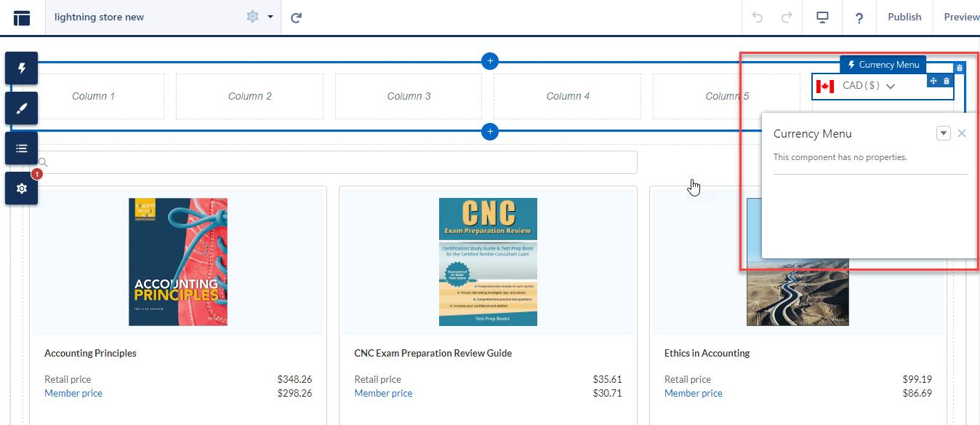Open the Currency Menu panel dropdown arrow
This screenshot has width=980, height=425.
(x=943, y=133)
